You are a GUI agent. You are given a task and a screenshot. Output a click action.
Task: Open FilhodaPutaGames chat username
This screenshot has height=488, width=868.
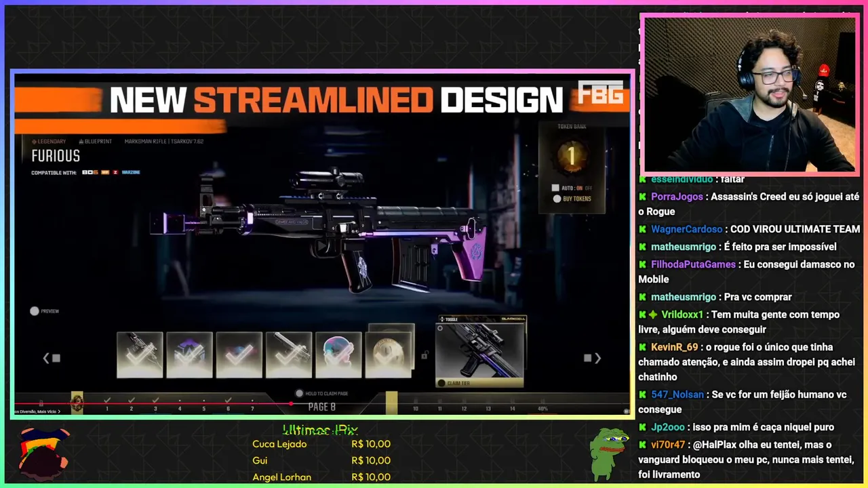pyautogui.click(x=693, y=264)
